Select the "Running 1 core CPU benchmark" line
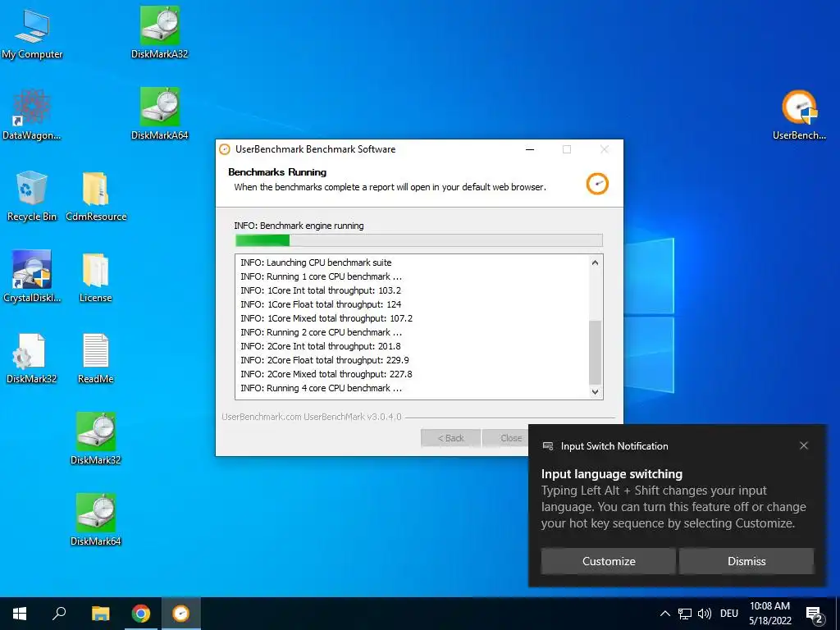The width and height of the screenshot is (840, 630). click(321, 276)
